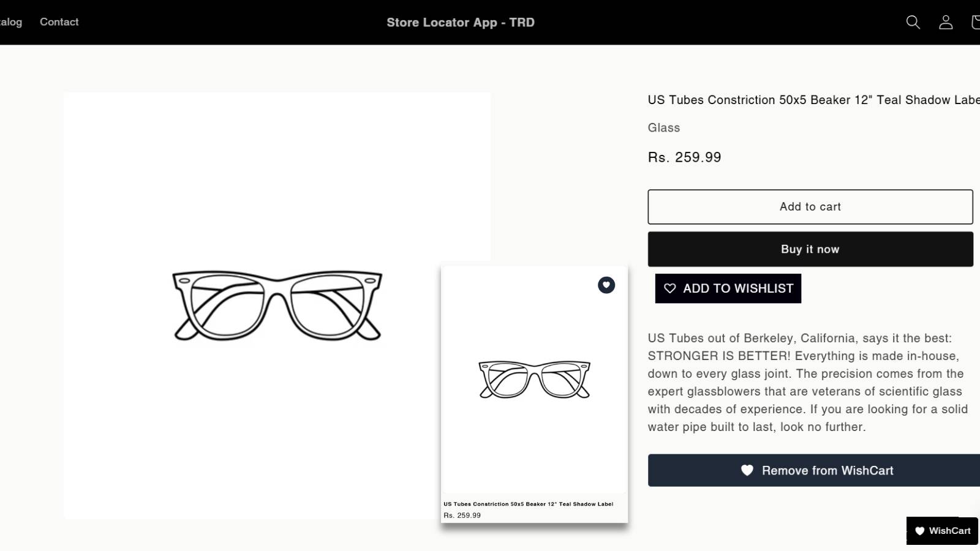Screen dimensions: 980x551
Task: Click the ADD TO WISHLIST label text
Action: click(x=738, y=288)
